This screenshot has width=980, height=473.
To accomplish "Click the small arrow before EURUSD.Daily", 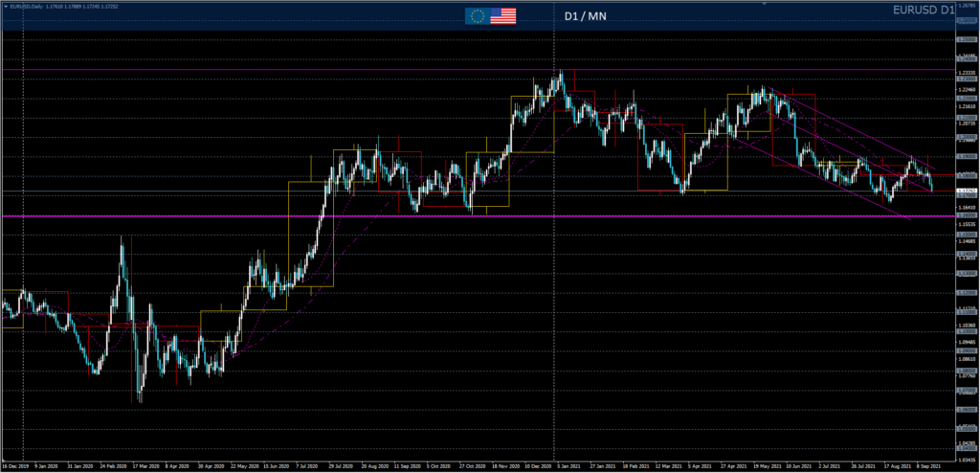I will [x=5, y=6].
